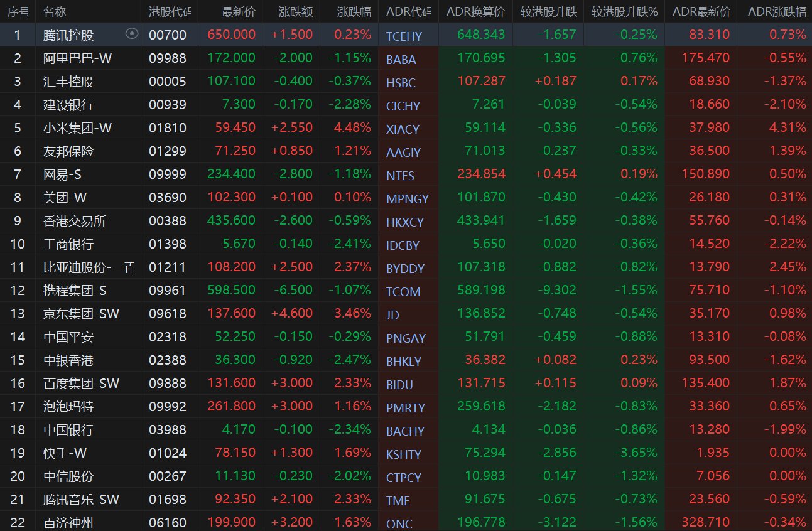Open the BABA ADR code
Viewport: 812px width, 531px height.
coord(401,60)
